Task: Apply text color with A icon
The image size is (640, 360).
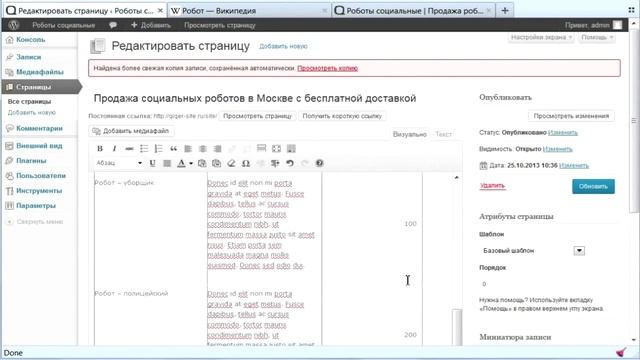Action: coord(181,163)
